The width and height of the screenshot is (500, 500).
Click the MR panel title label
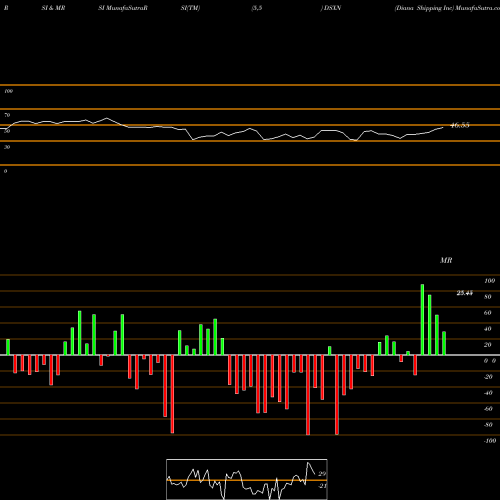tap(446, 260)
